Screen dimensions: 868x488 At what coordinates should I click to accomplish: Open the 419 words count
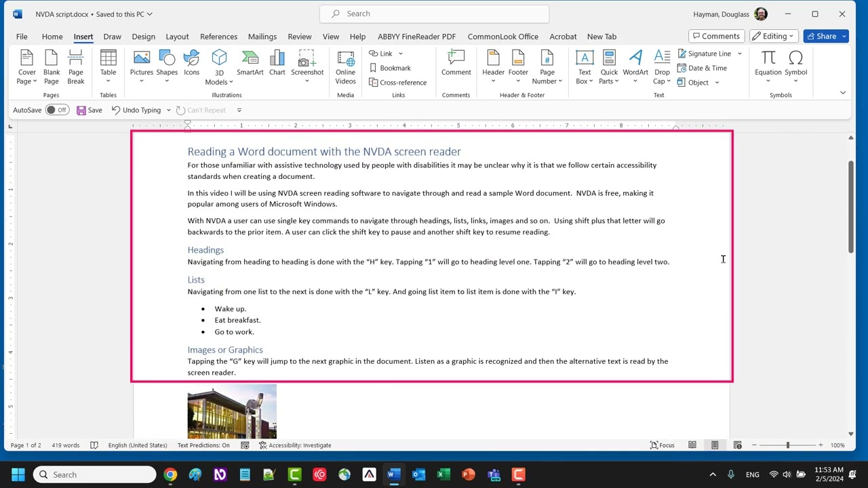pos(65,445)
